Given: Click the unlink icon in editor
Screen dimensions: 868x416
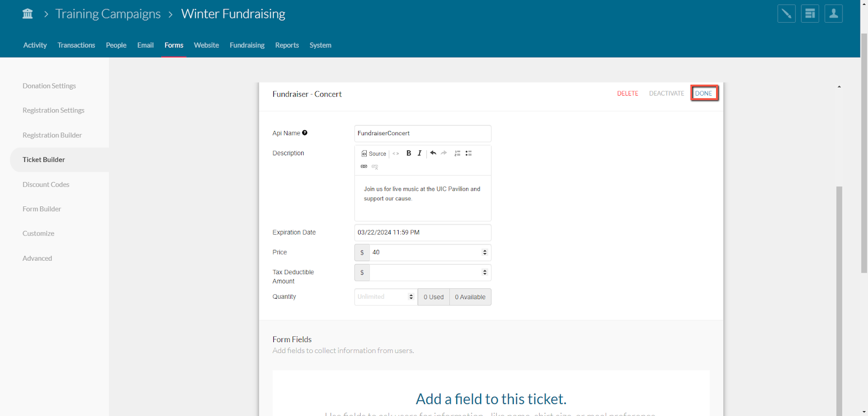Looking at the screenshot, I should pos(375,167).
